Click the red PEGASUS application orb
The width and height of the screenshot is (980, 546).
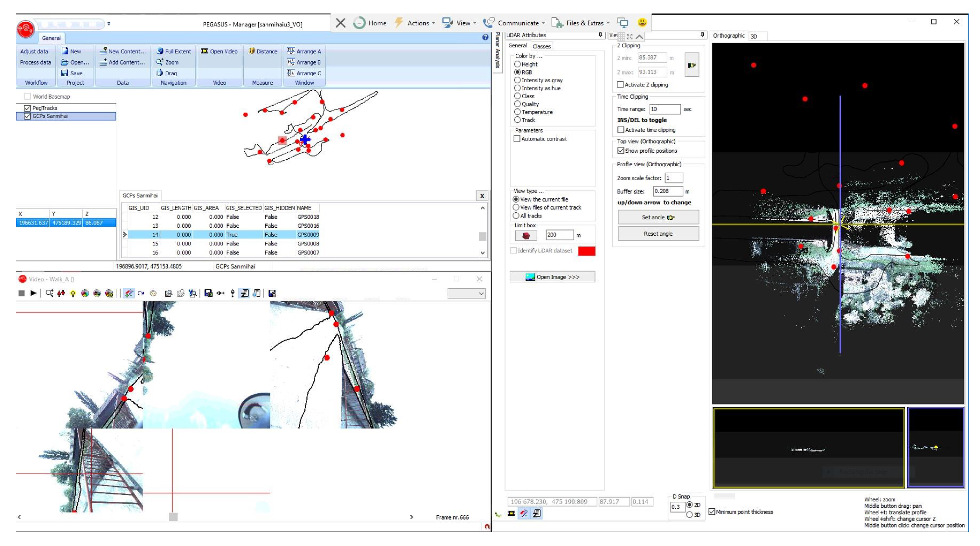point(26,29)
